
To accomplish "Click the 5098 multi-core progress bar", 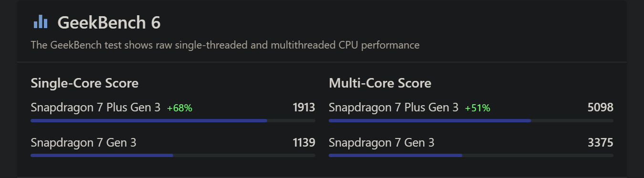I will 471,120.
